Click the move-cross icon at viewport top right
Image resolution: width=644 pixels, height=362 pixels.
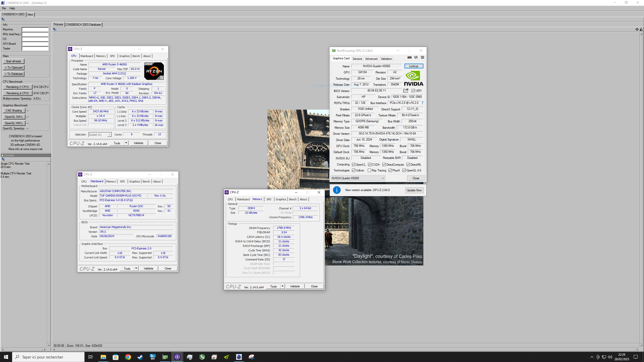[x=637, y=29]
